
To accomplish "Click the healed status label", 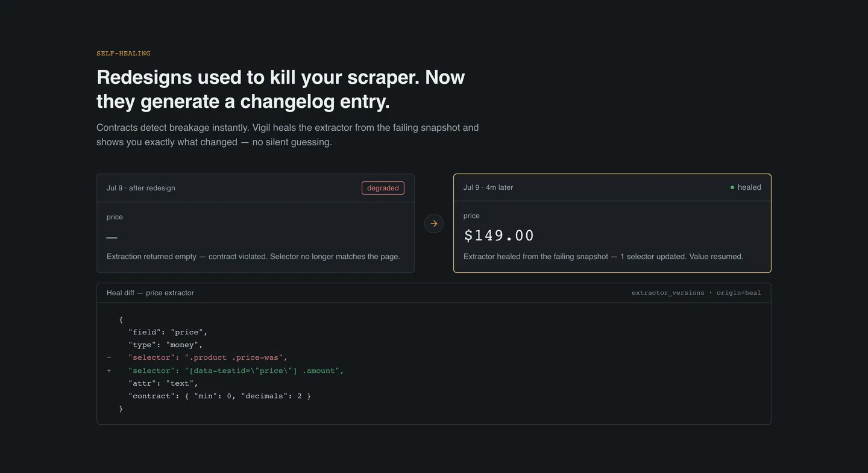I will (749, 187).
